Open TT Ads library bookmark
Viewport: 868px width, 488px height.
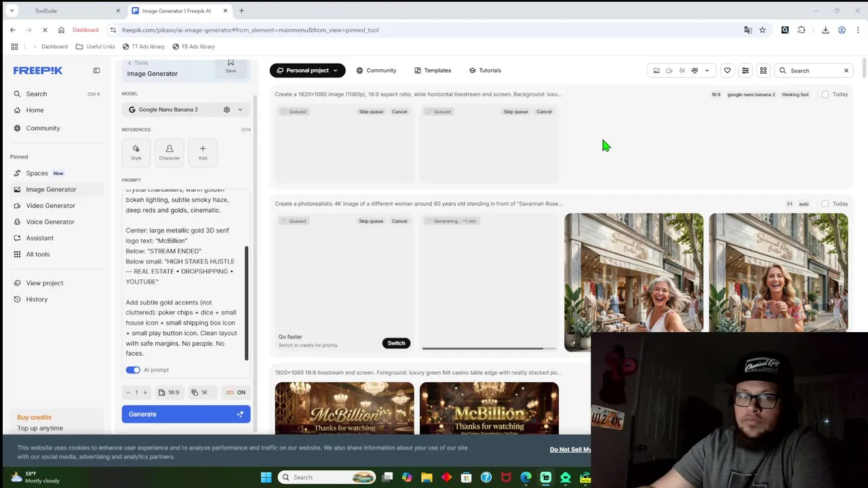point(143,47)
